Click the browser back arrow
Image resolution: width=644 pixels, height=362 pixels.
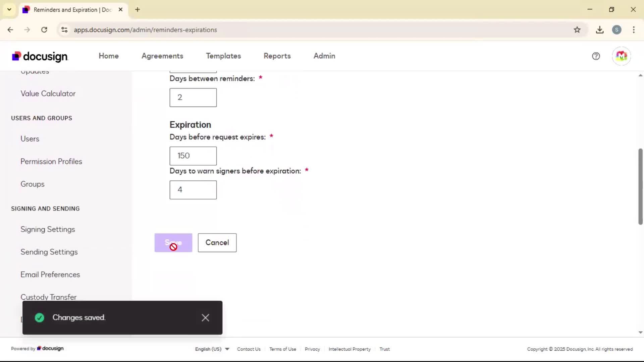(10, 30)
